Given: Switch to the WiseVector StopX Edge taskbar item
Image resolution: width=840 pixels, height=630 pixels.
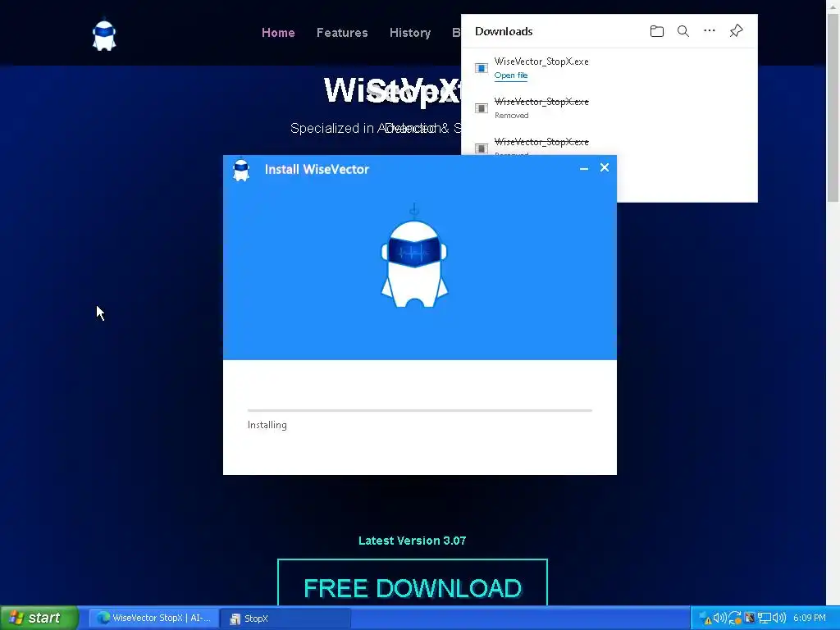Looking at the screenshot, I should click(153, 618).
